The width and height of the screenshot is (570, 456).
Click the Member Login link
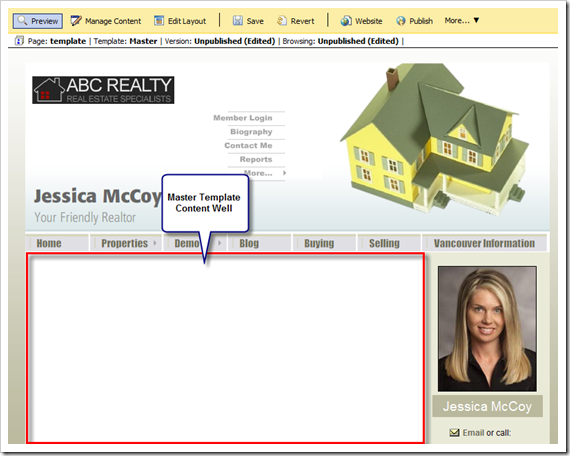(243, 118)
